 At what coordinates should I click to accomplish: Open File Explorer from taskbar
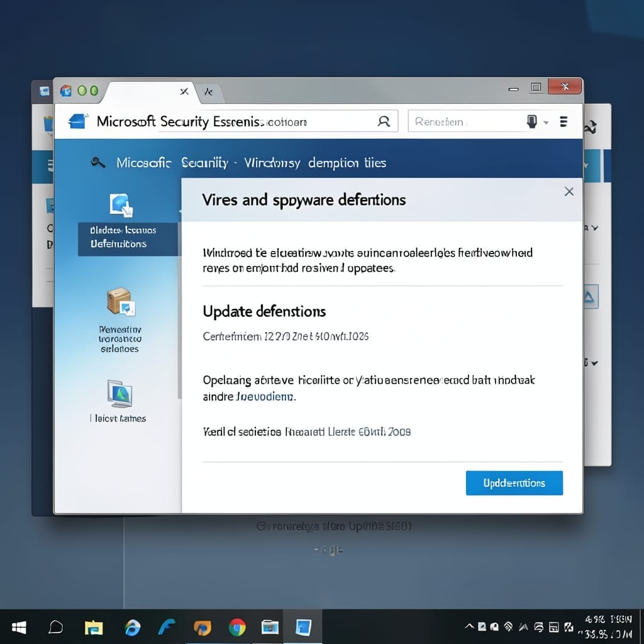coord(94,627)
